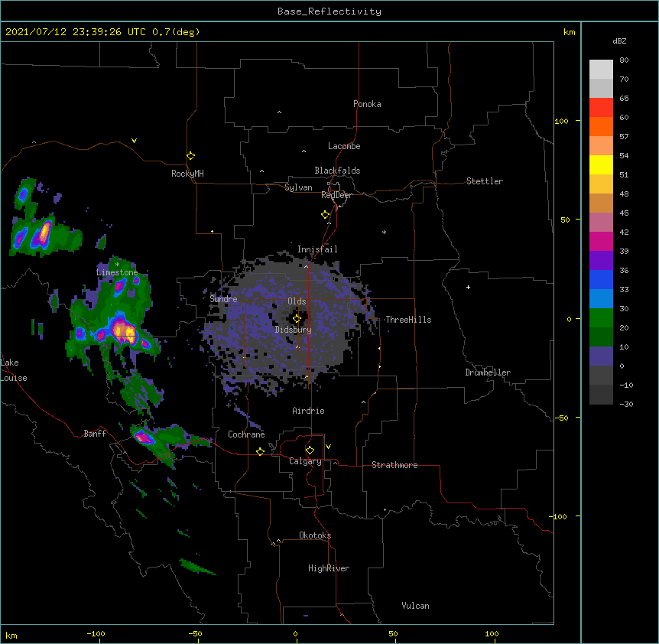Click the Banff town label

(x=95, y=434)
